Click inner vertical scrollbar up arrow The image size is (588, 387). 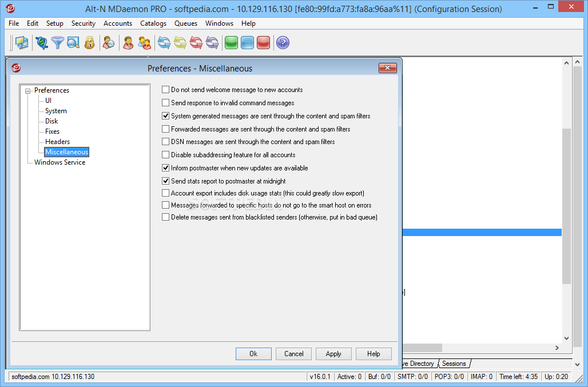(566, 63)
